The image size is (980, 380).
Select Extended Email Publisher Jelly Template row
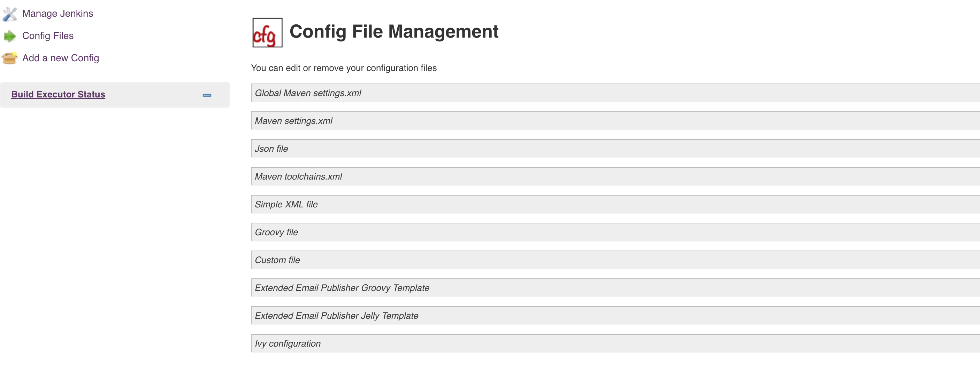pyautogui.click(x=337, y=316)
